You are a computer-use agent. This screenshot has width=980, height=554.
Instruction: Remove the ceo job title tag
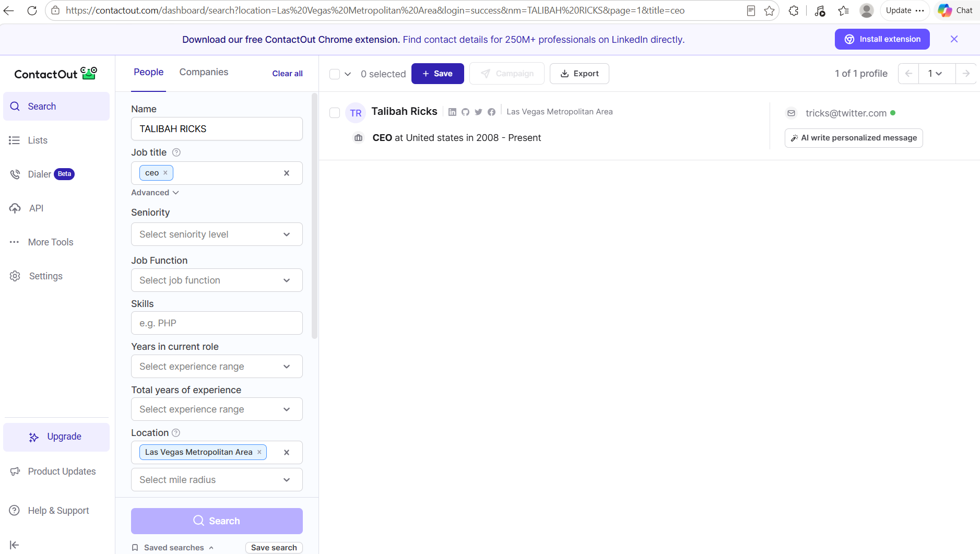[x=166, y=173]
